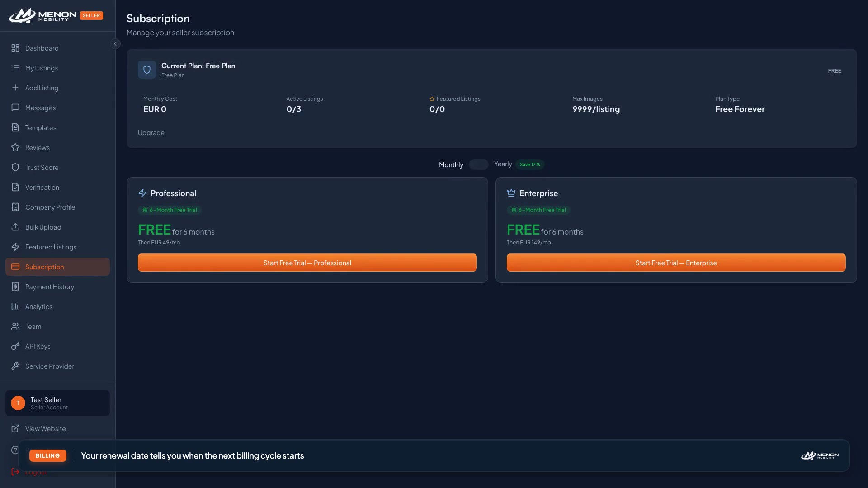Image resolution: width=868 pixels, height=488 pixels.
Task: Click the Analytics bar chart icon
Action: pyautogui.click(x=15, y=306)
